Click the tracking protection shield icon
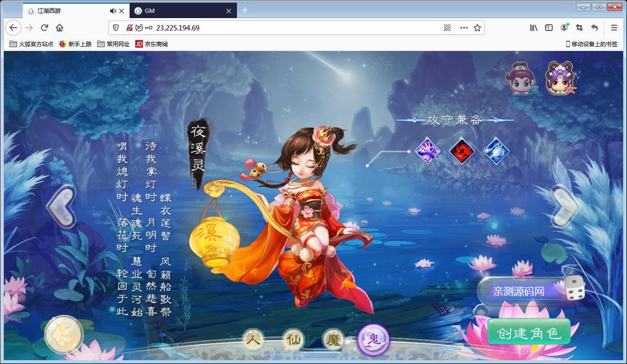 point(116,28)
